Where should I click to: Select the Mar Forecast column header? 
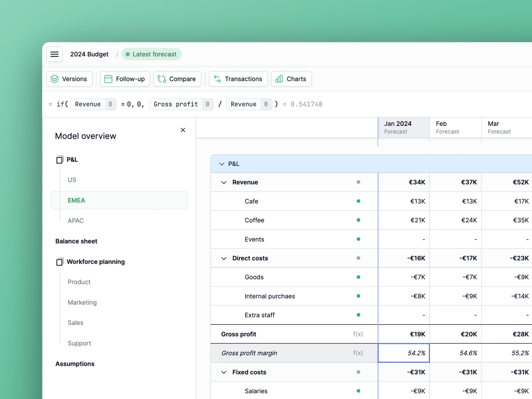coord(507,127)
